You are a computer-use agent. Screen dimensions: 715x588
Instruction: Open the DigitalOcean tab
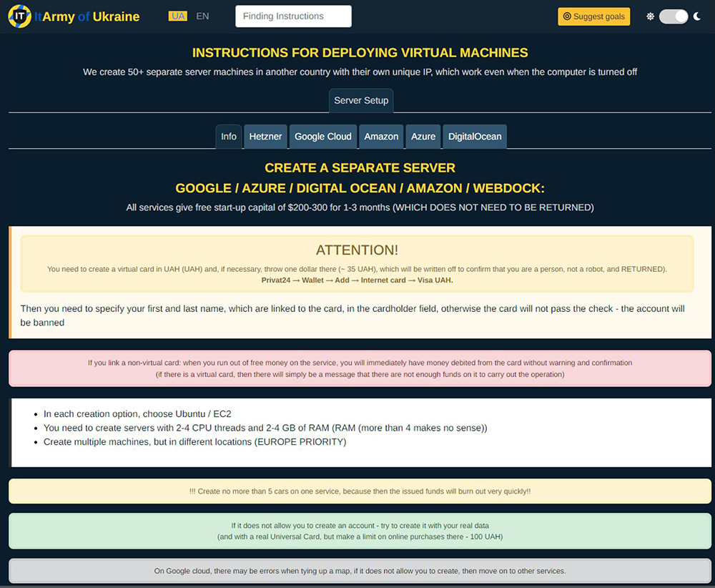(x=475, y=137)
